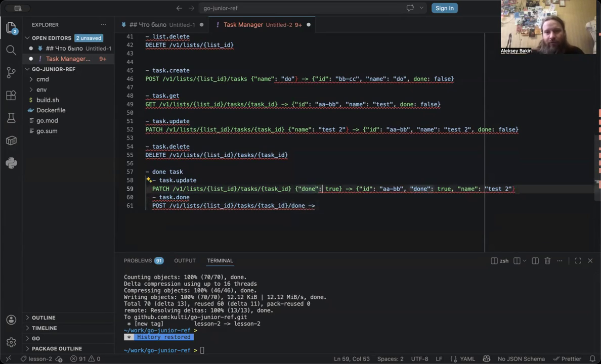Open the chat dropdown arrow in title bar
The image size is (601, 364).
point(421,8)
